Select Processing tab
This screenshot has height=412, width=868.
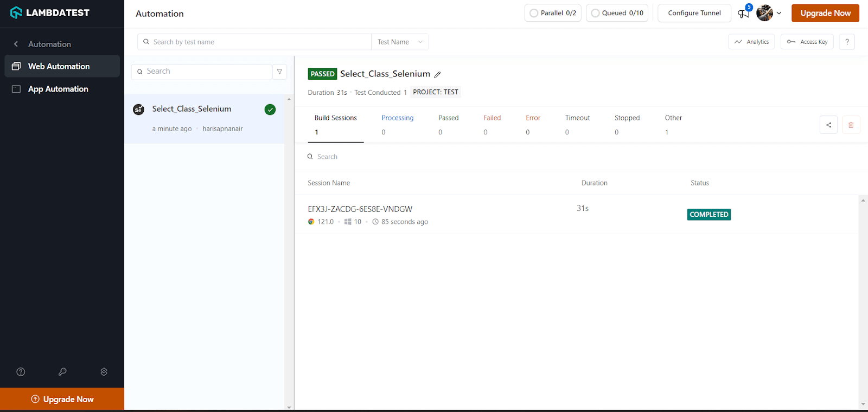(x=397, y=125)
